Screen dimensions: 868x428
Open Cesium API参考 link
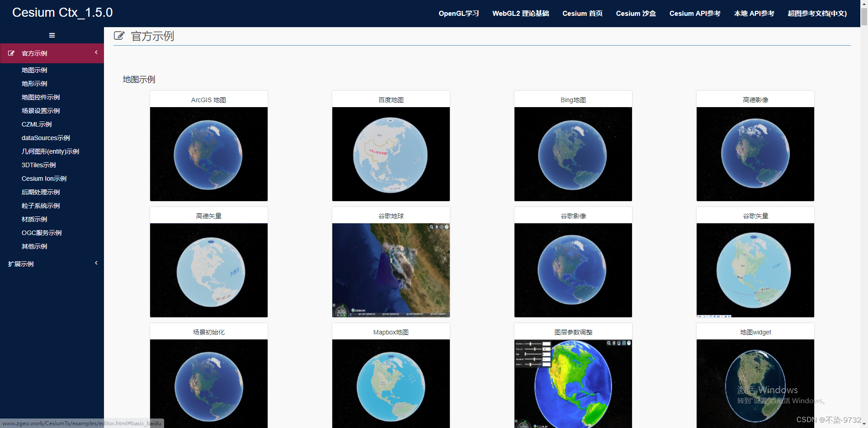point(695,14)
